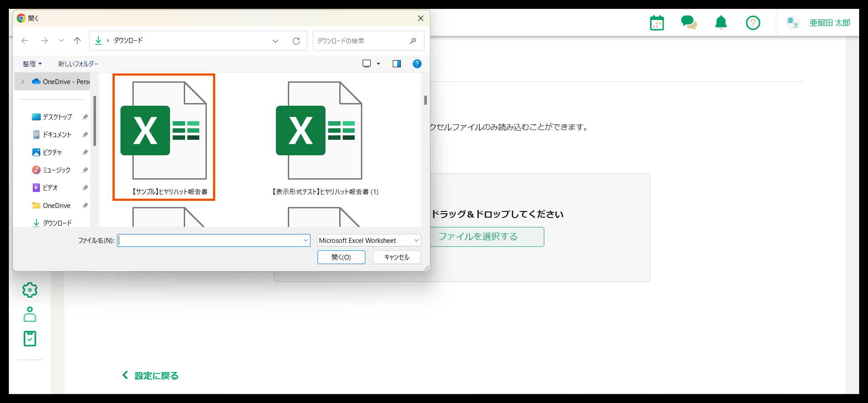
Task: Open the chat messages icon
Action: click(x=689, y=23)
